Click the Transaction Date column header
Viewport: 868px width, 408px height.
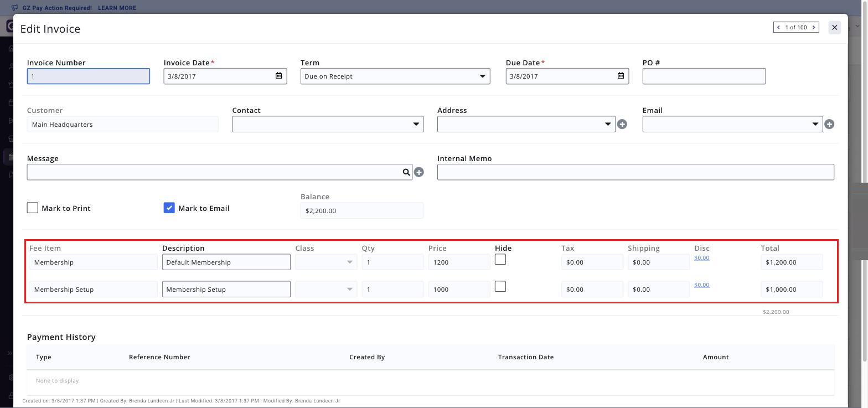[526, 357]
